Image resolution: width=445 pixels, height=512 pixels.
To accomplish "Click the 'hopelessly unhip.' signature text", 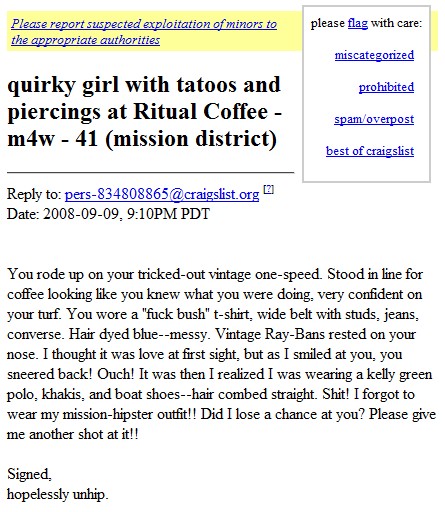I will click(57, 494).
